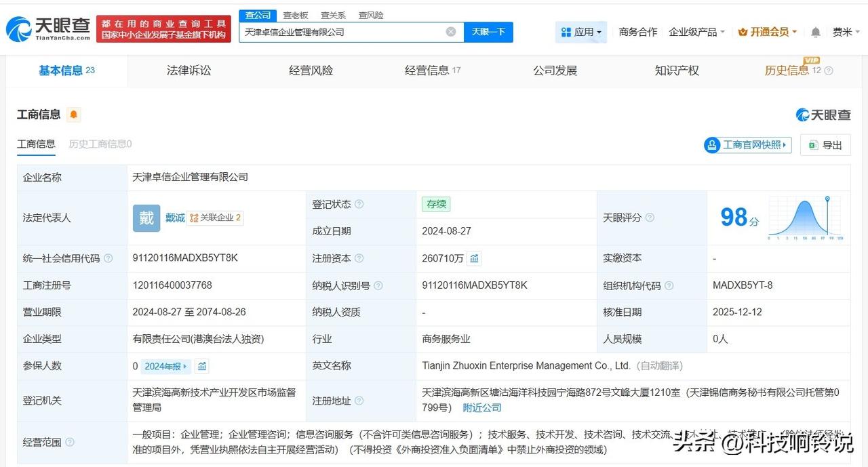
Task: Click the 导出 export button
Action: (825, 145)
